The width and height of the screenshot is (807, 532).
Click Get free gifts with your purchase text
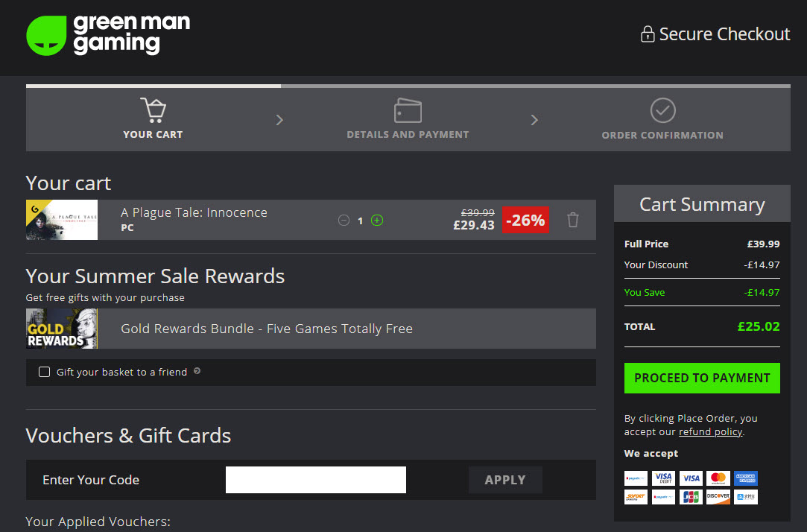[105, 298]
